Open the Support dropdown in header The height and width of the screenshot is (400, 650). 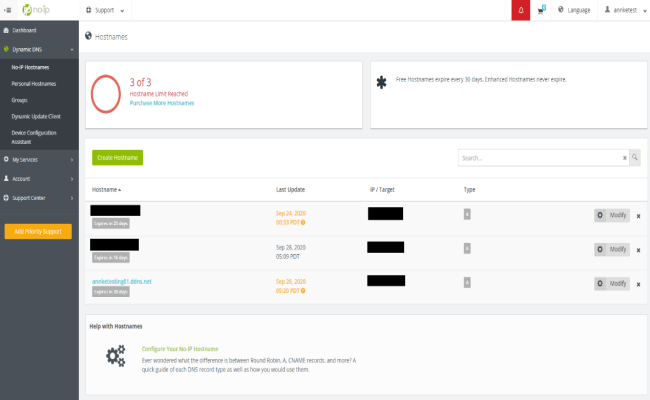click(x=106, y=10)
